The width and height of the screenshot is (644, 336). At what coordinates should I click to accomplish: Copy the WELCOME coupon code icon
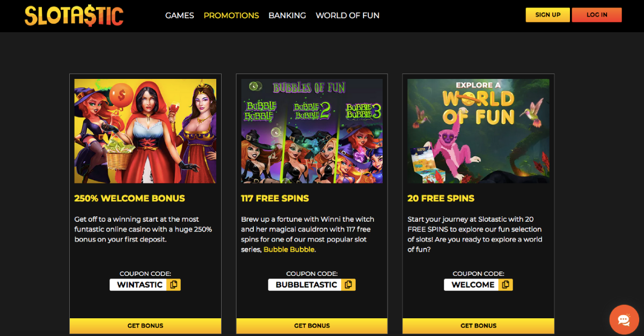[x=506, y=284]
